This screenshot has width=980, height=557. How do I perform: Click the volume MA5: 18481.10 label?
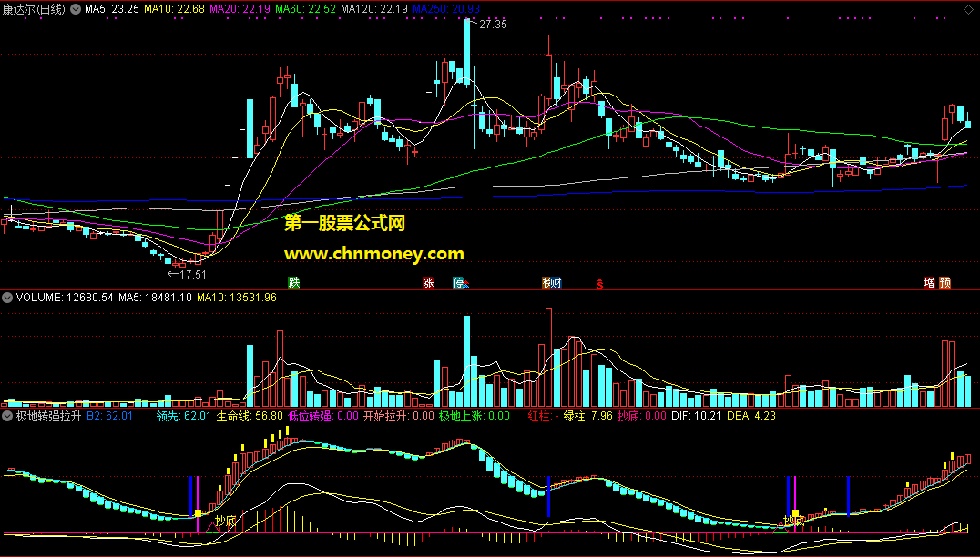point(155,298)
